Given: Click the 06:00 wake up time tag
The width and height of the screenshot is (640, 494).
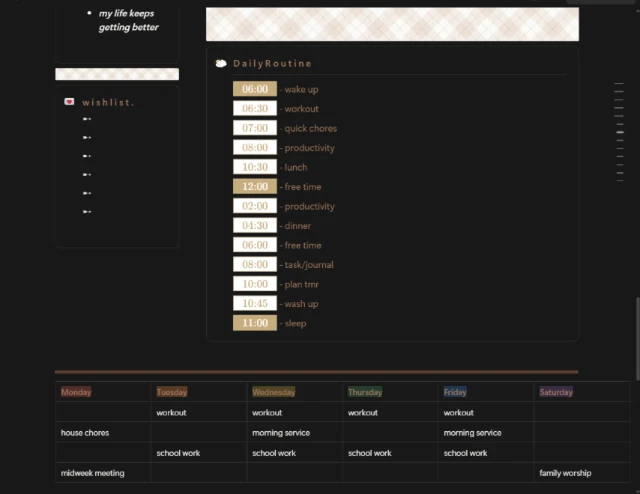Looking at the screenshot, I should click(x=255, y=89).
